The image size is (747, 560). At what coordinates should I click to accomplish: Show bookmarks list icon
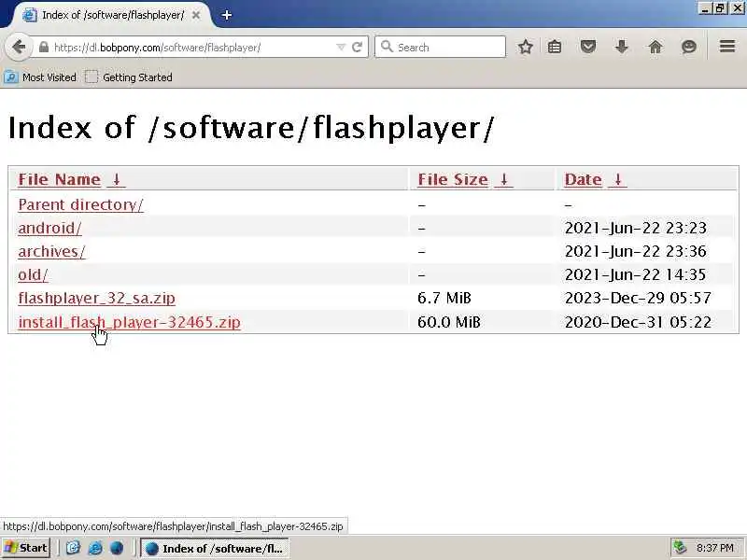(x=555, y=47)
